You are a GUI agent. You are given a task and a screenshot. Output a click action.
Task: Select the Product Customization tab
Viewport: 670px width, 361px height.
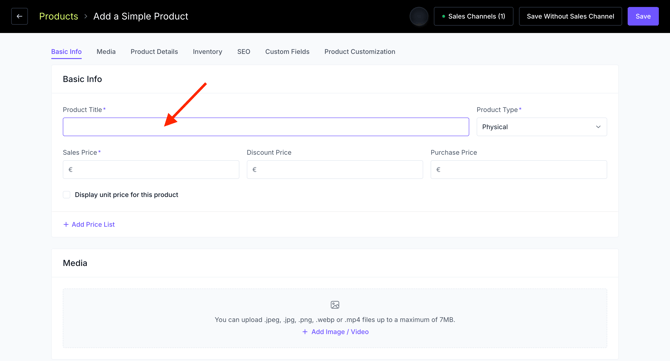pyautogui.click(x=360, y=51)
